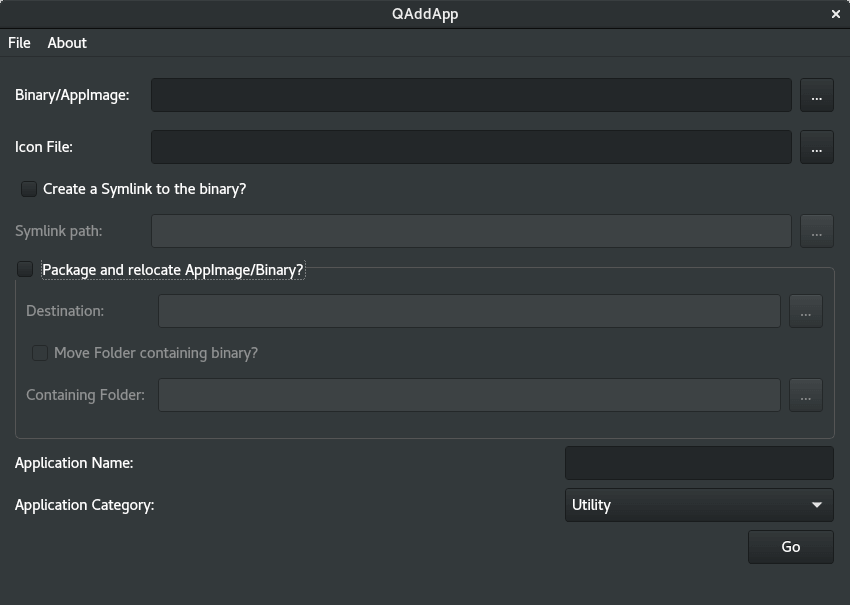The image size is (850, 605).
Task: Click the Containing Folder browse button
Action: [x=805, y=395]
